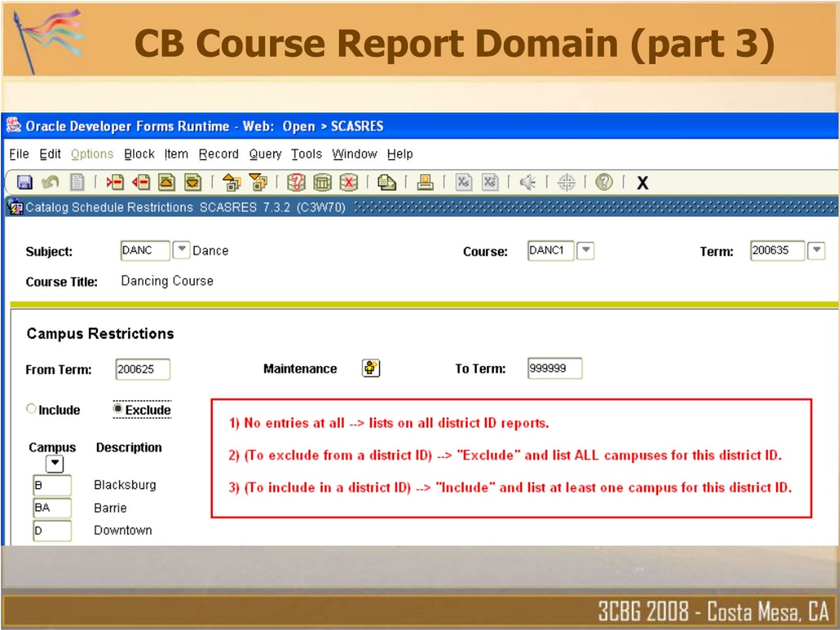Open the Edit menu
The height and width of the screenshot is (630, 840).
click(50, 154)
